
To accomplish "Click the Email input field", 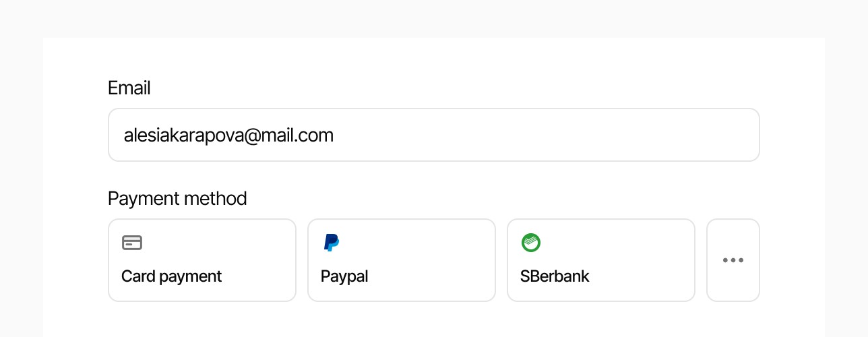I will point(433,135).
